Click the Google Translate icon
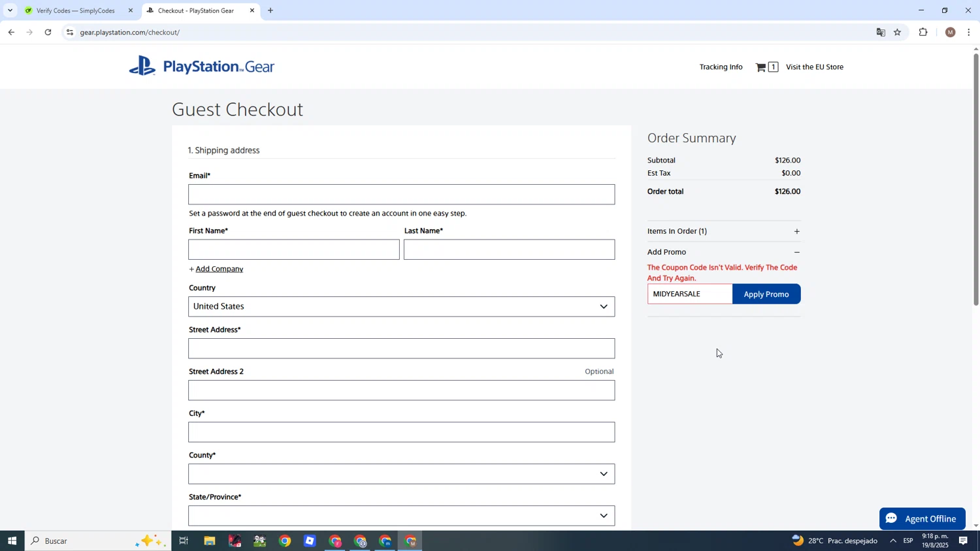Viewport: 980px width, 551px height. 880,32
